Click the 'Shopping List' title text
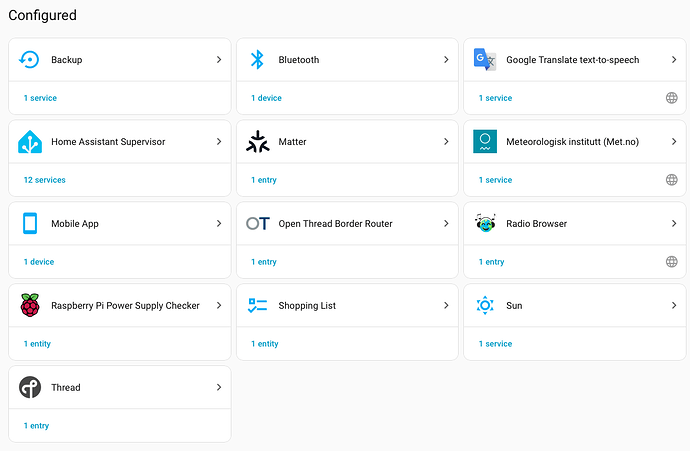The height and width of the screenshot is (451, 690). pyautogui.click(x=307, y=306)
